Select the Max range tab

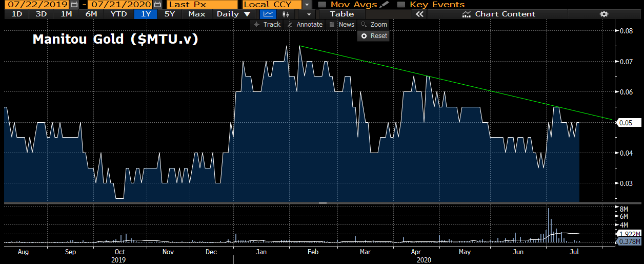click(x=197, y=14)
